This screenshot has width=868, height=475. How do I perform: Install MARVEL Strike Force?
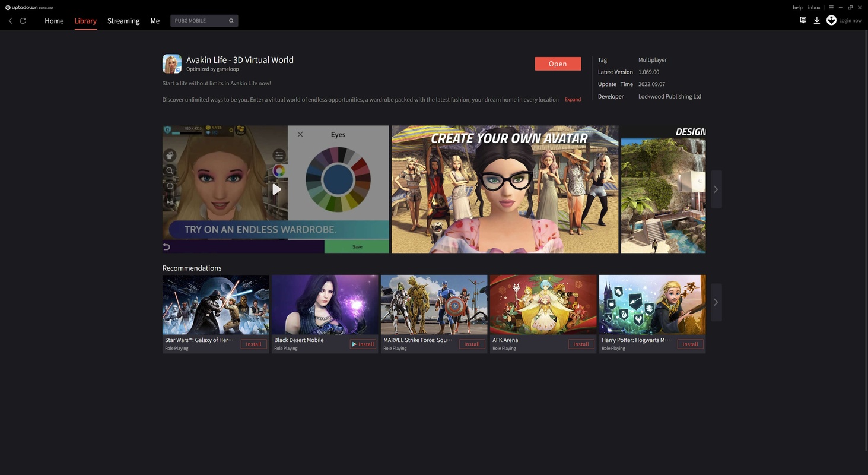(472, 344)
